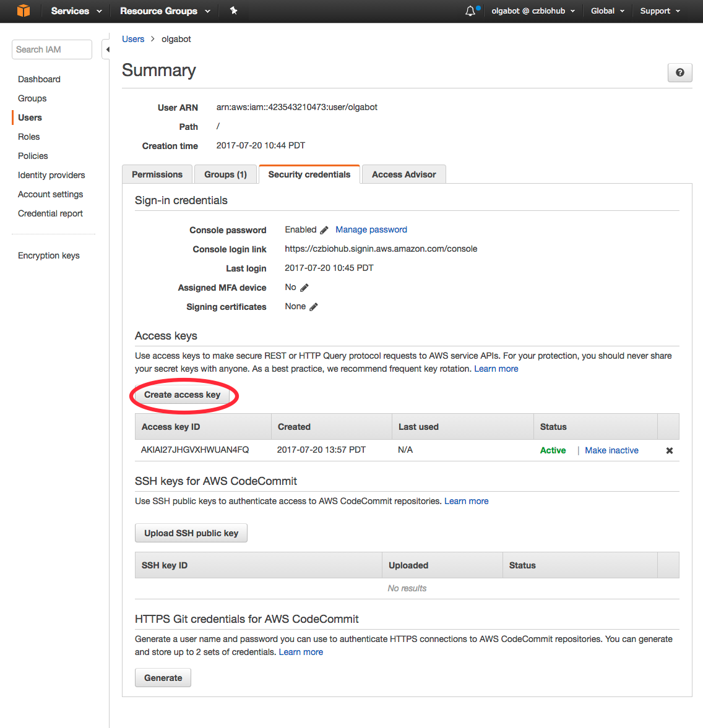Expand the Services dropdown menu

(x=76, y=11)
